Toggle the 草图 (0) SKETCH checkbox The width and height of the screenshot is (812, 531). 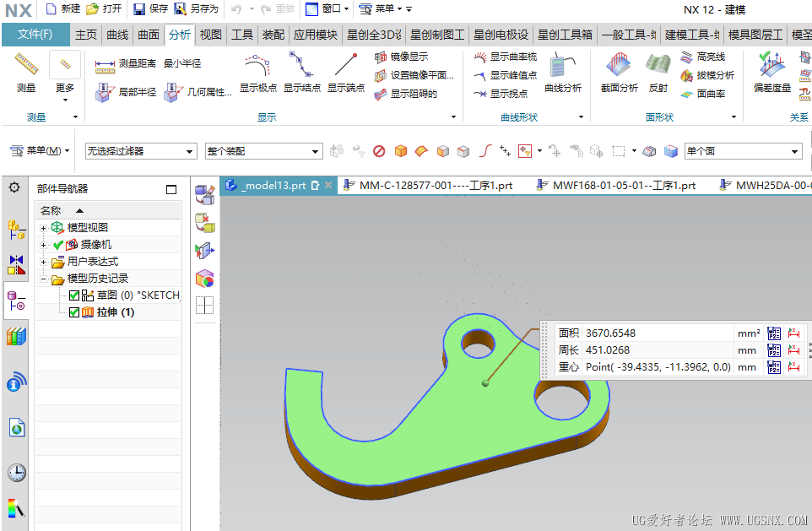[x=74, y=295]
